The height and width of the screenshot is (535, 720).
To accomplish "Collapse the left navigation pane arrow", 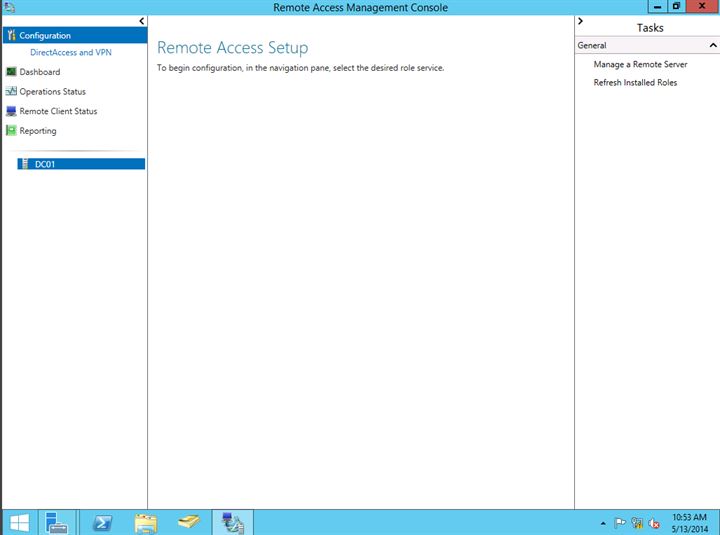I will 141,21.
